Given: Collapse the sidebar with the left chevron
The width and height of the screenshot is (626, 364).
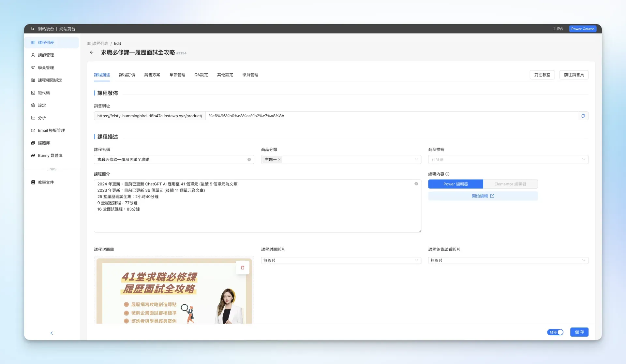Looking at the screenshot, I should pyautogui.click(x=52, y=333).
